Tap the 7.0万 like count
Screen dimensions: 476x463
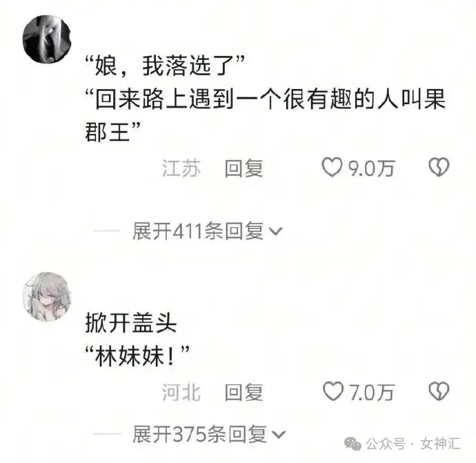click(372, 392)
